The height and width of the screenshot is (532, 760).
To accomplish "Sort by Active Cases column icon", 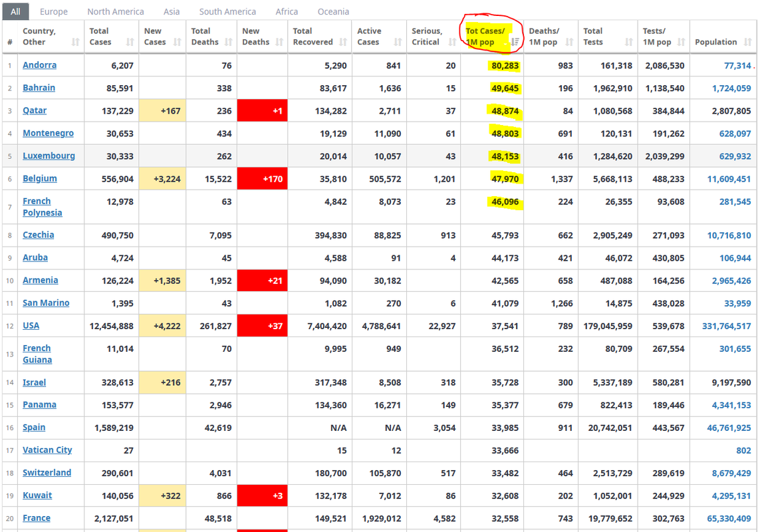I will (398, 42).
